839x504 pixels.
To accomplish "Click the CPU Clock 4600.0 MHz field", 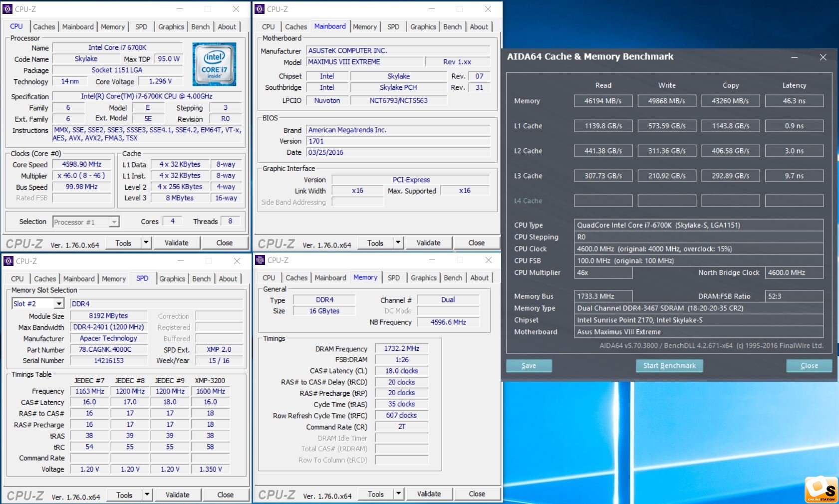I will click(x=699, y=249).
